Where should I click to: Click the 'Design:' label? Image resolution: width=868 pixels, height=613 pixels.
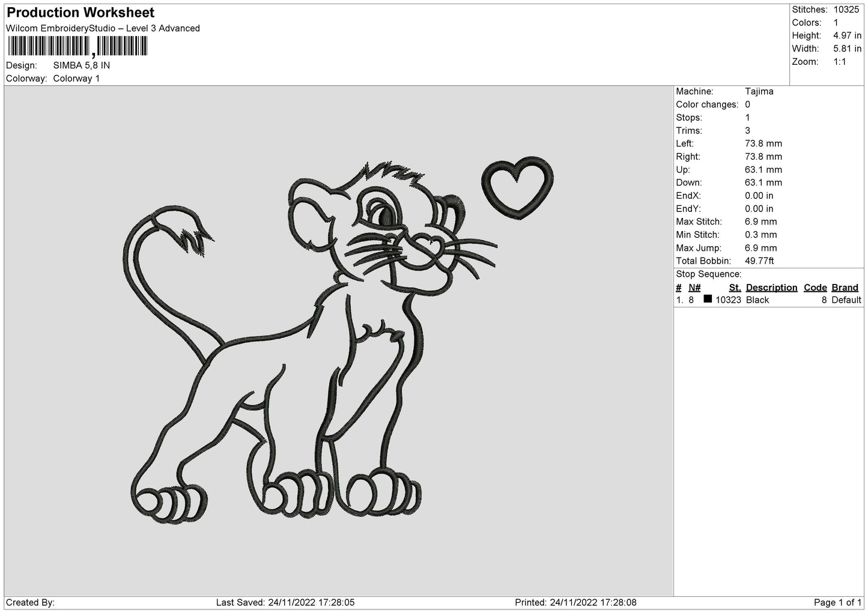(22, 65)
